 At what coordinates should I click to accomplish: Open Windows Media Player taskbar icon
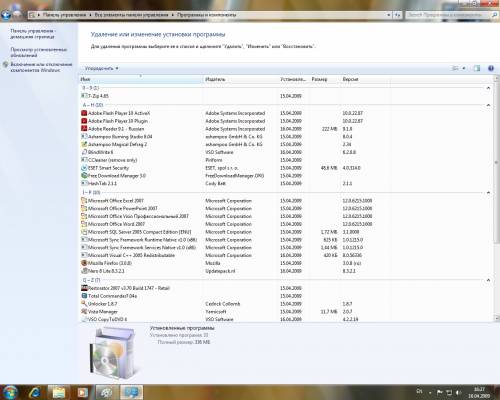[x=82, y=392]
